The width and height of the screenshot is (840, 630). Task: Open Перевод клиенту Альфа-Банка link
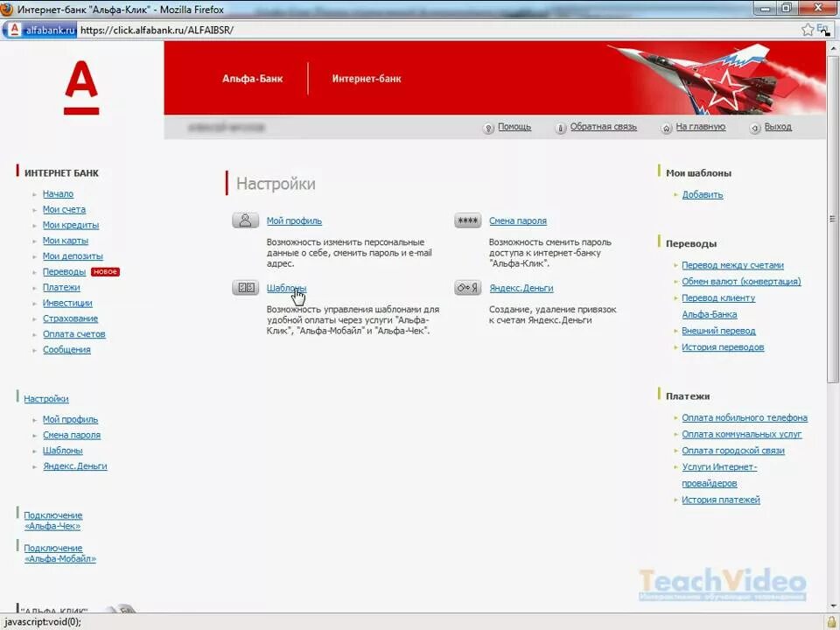(x=717, y=306)
